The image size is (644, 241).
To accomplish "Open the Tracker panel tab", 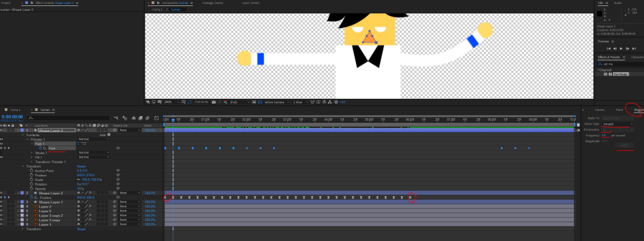I will [x=599, y=109].
